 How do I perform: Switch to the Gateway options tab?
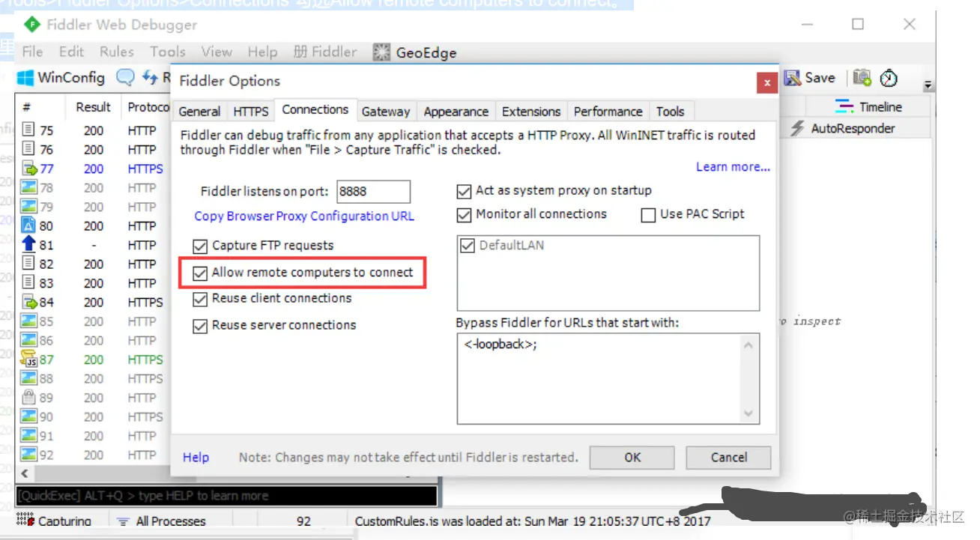[x=386, y=112]
